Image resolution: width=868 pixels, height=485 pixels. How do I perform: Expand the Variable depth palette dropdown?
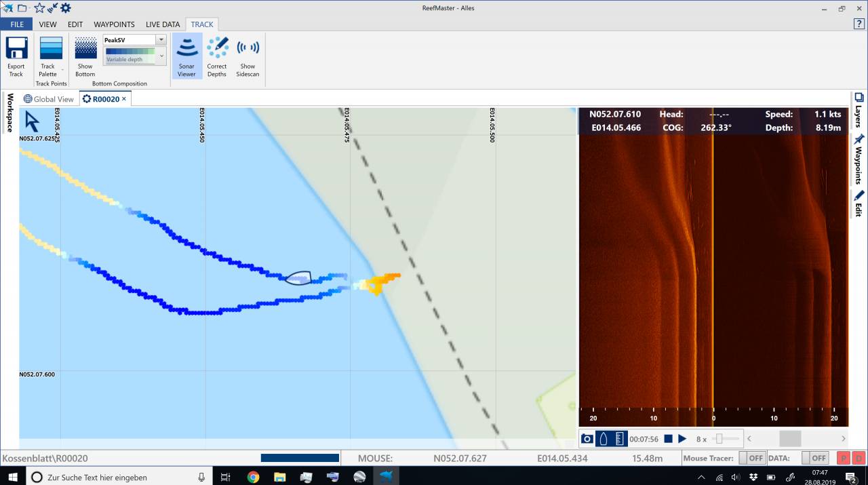tap(161, 56)
